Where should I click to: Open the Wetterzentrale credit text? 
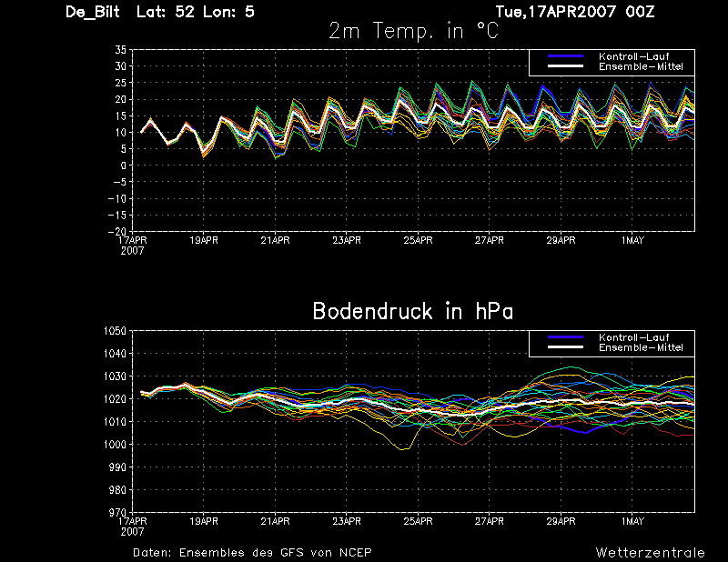click(650, 552)
